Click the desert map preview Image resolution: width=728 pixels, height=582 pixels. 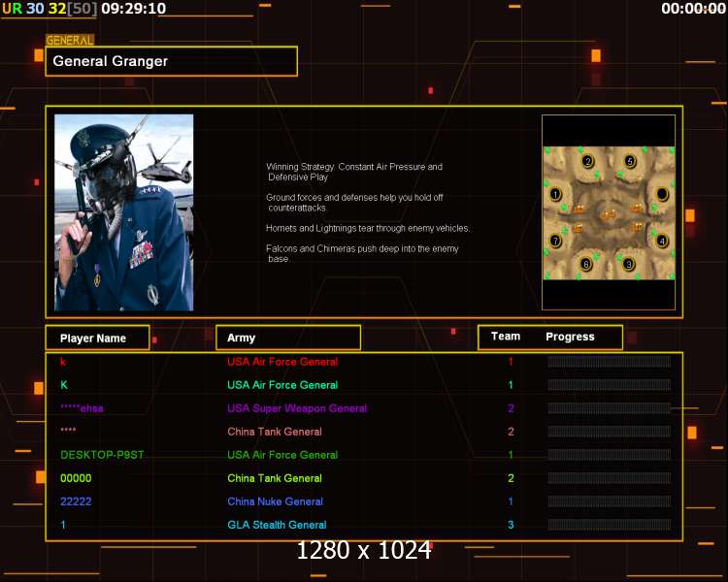pyautogui.click(x=610, y=213)
